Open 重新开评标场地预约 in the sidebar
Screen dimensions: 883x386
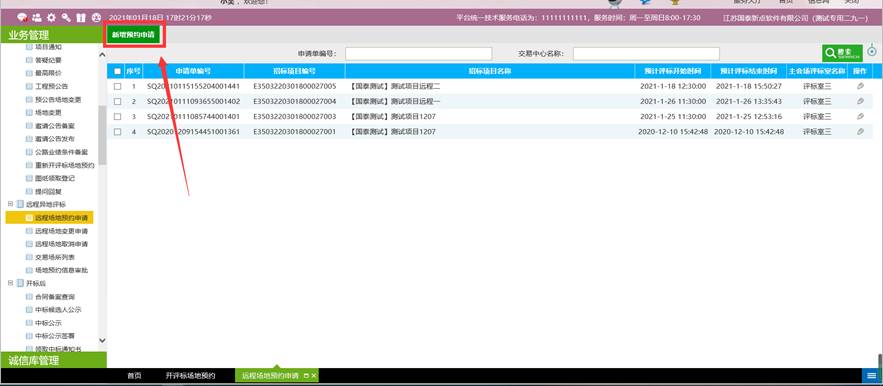tap(64, 165)
